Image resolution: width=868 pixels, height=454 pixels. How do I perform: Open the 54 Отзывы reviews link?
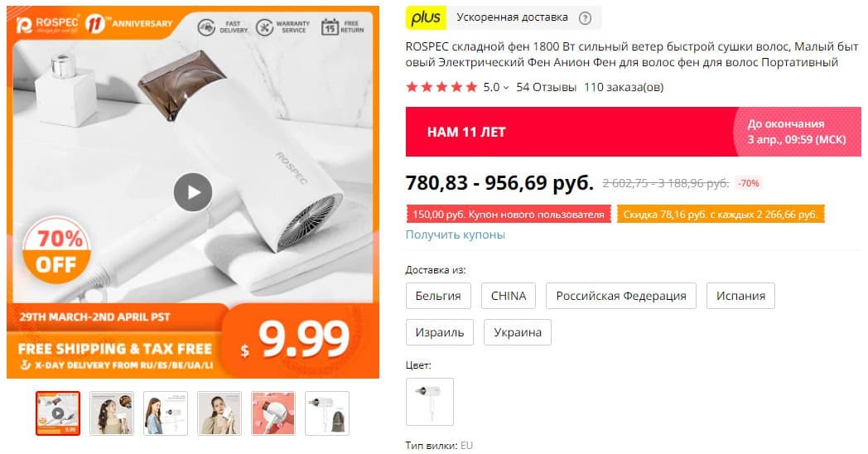546,87
